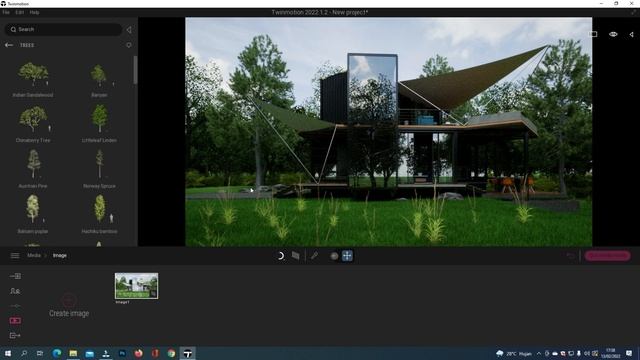Click the Image breadcrumb label

coord(60,256)
